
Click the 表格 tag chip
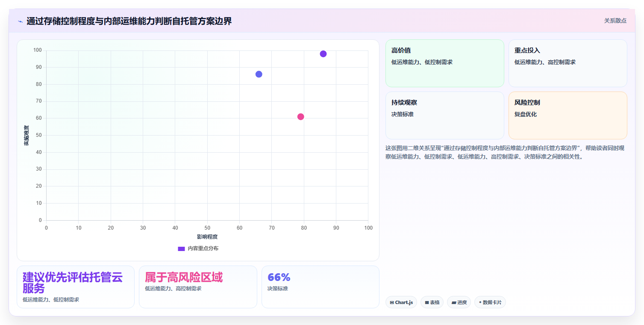(432, 302)
